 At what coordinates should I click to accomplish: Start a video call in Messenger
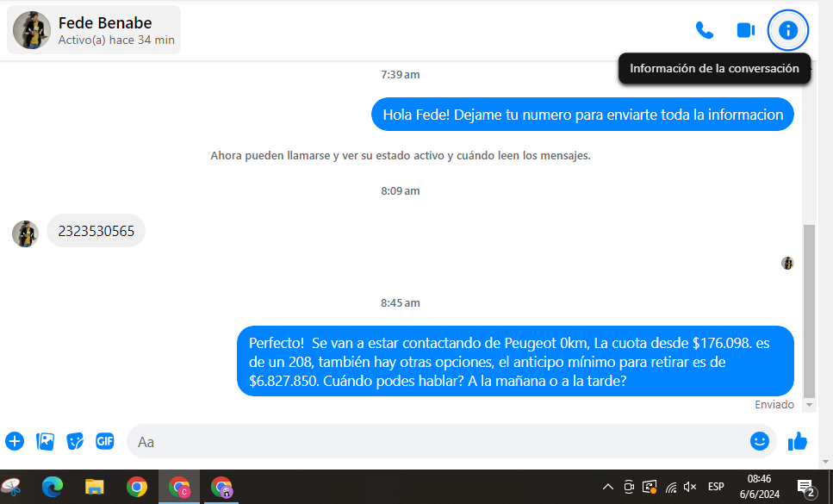pos(746,30)
